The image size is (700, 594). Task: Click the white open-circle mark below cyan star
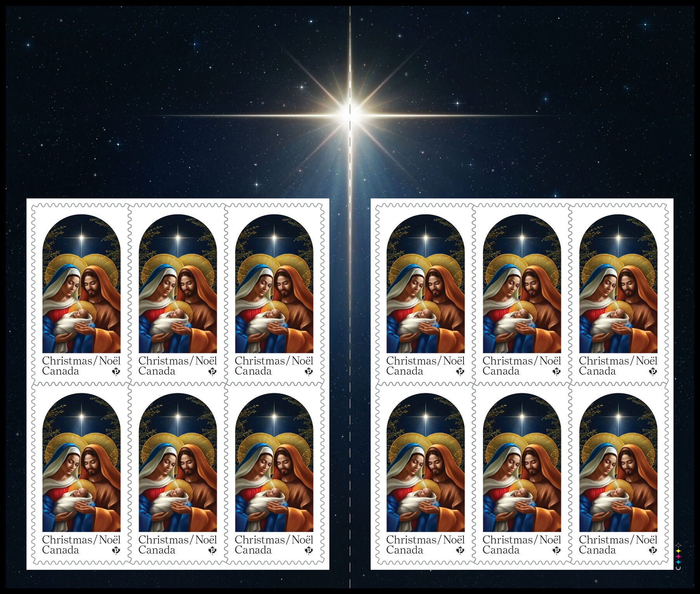click(678, 568)
